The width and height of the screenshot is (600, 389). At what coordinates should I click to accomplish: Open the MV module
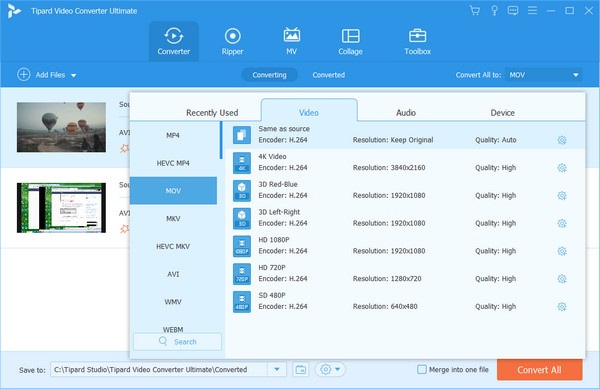tap(292, 41)
